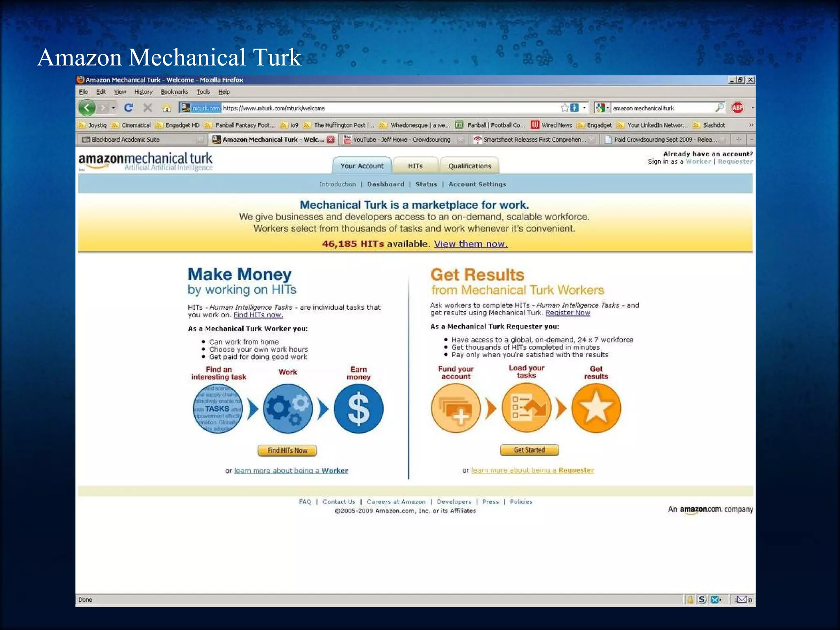Click learn more about being a Requester
840x630 pixels.
click(x=532, y=470)
